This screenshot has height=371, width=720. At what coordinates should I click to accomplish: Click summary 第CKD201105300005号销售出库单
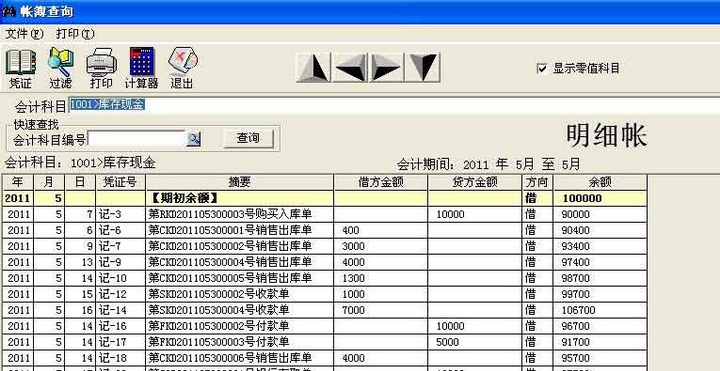click(x=230, y=278)
